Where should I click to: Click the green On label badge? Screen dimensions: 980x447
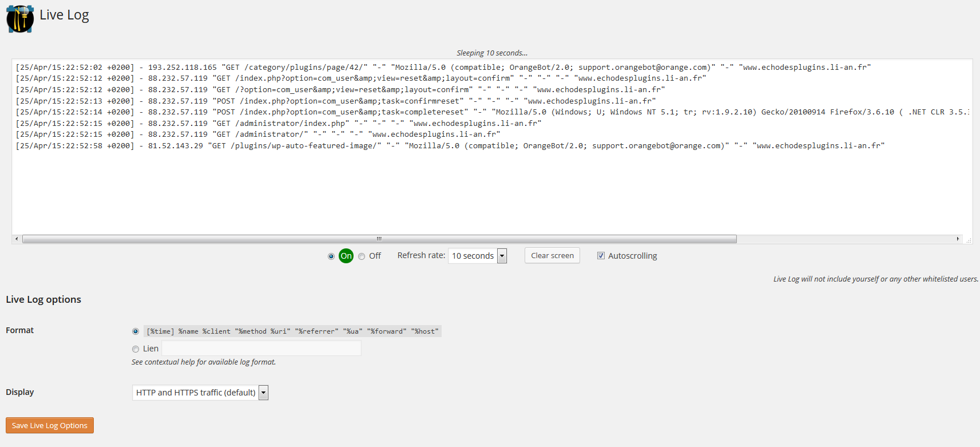pos(346,256)
